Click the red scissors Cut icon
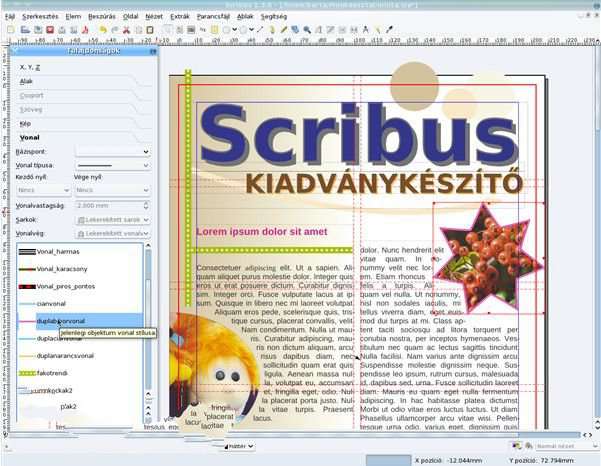Screen dimensions: 601x466 pyautogui.click(x=126, y=30)
